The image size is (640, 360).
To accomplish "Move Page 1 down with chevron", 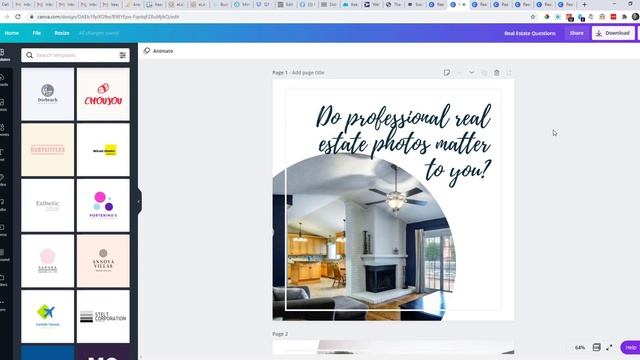I will 471,73.
